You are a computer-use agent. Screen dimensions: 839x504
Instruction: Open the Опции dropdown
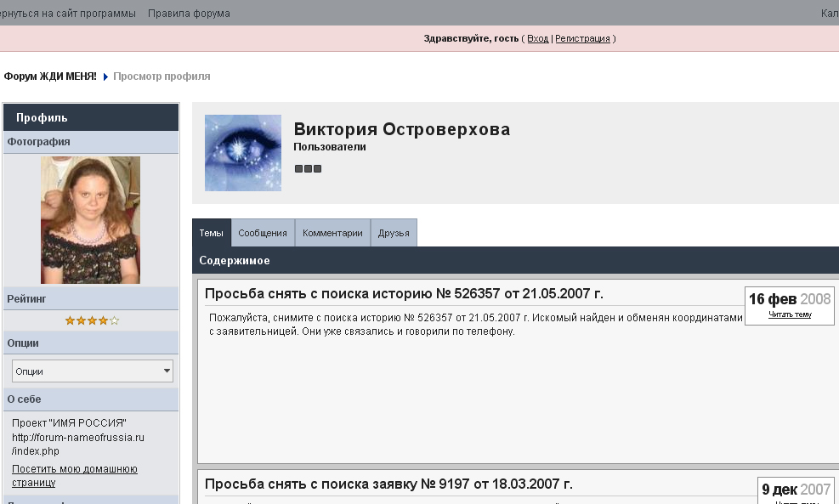pyautogui.click(x=92, y=371)
